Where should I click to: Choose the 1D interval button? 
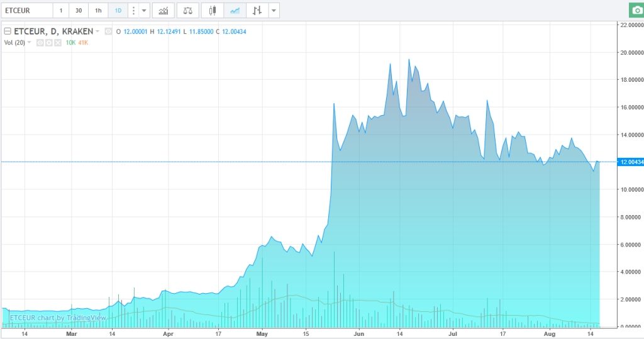click(118, 11)
